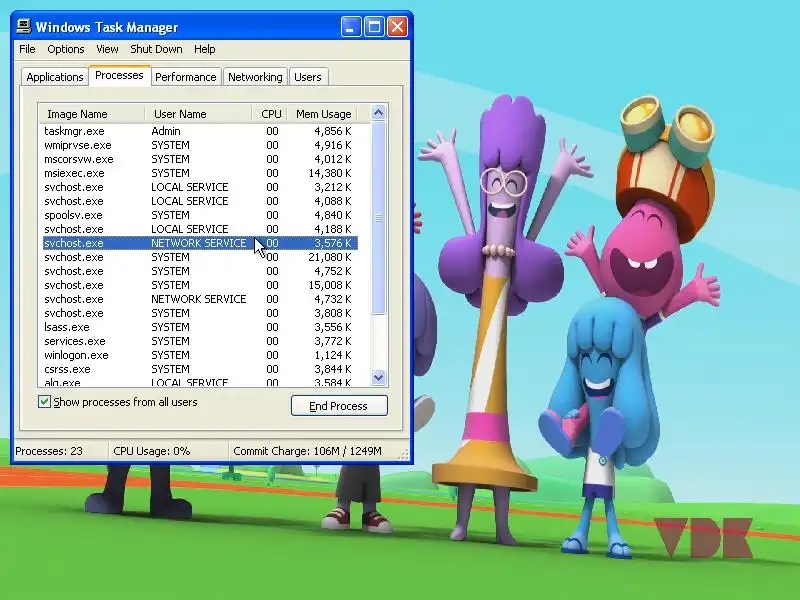Open the Shut Down menu

pos(156,49)
